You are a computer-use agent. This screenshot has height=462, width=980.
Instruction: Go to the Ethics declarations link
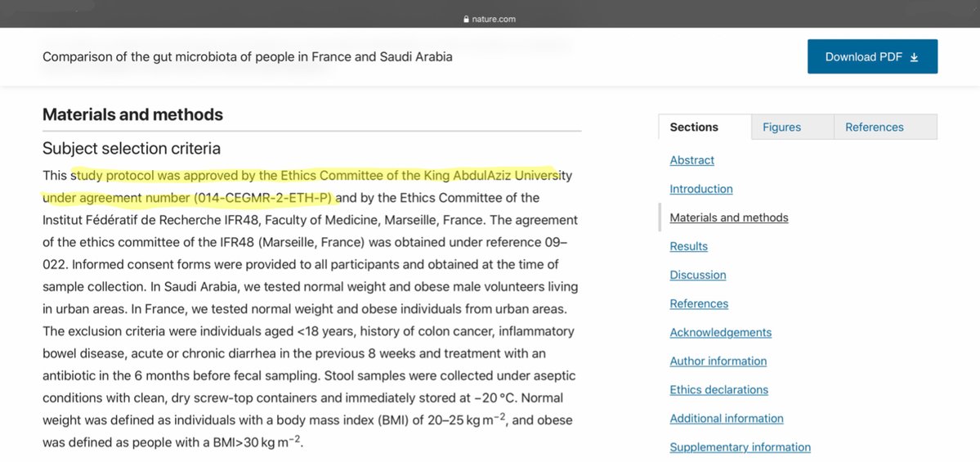click(x=718, y=389)
